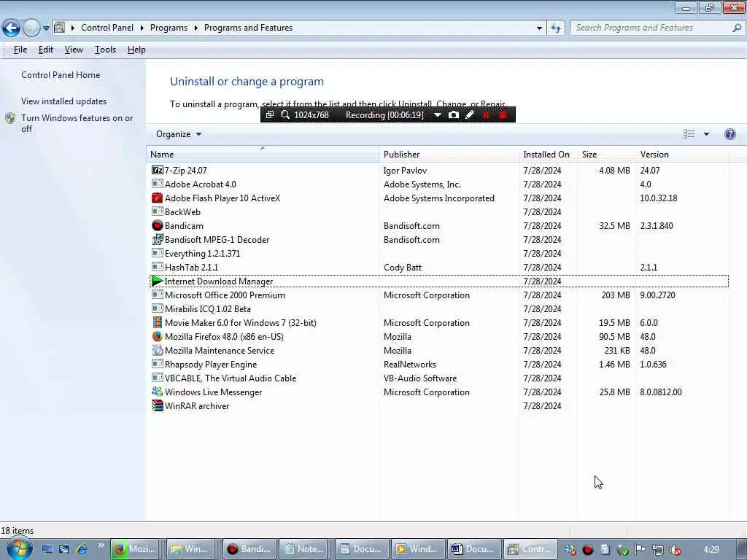Sort by the Name column header
This screenshot has width=747, height=560.
pyautogui.click(x=263, y=155)
